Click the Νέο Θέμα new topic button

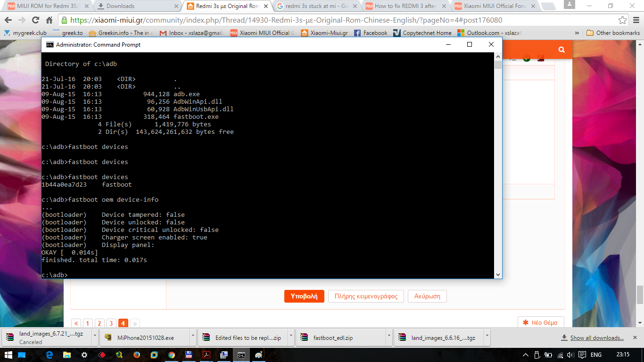coord(541,322)
